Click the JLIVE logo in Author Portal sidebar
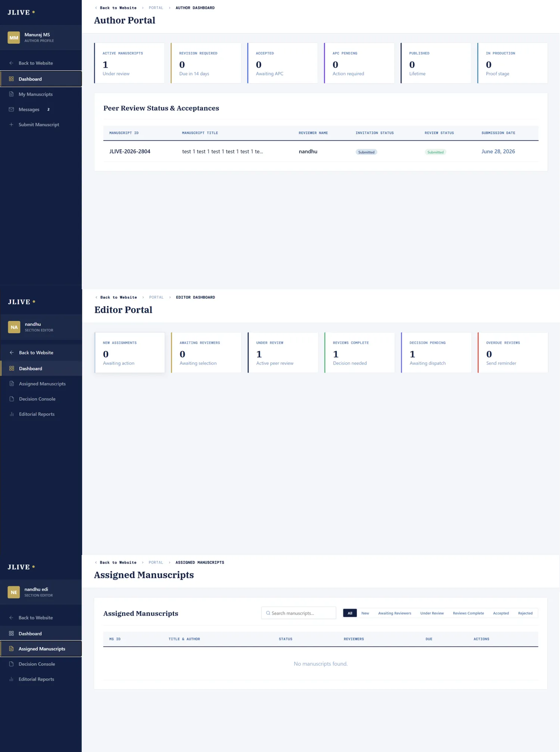The width and height of the screenshot is (560, 752). tap(21, 12)
